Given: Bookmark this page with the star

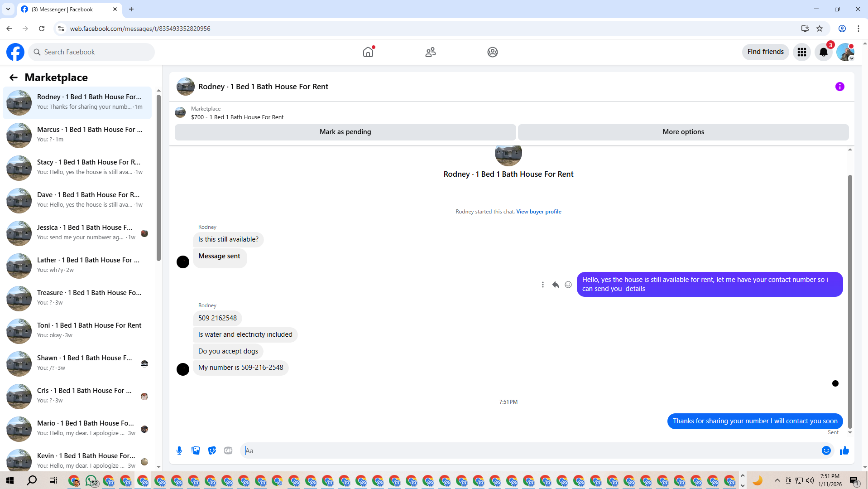Looking at the screenshot, I should pos(820,29).
